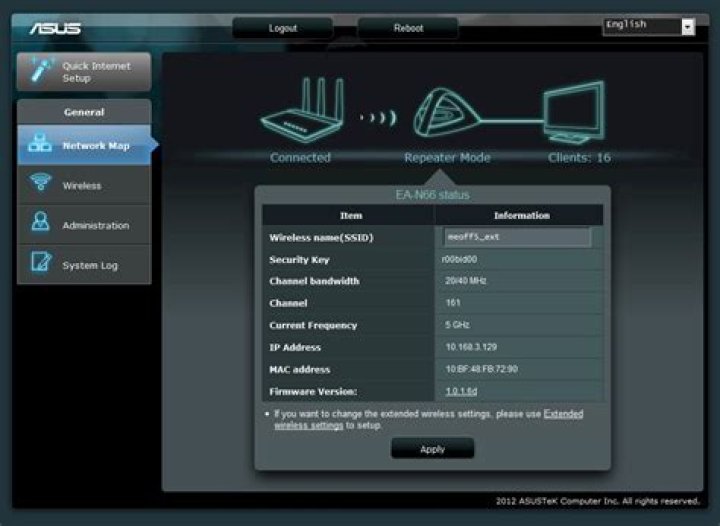Click the Network Map icon in sidebar
Image resolution: width=720 pixels, height=526 pixels.
(40, 143)
